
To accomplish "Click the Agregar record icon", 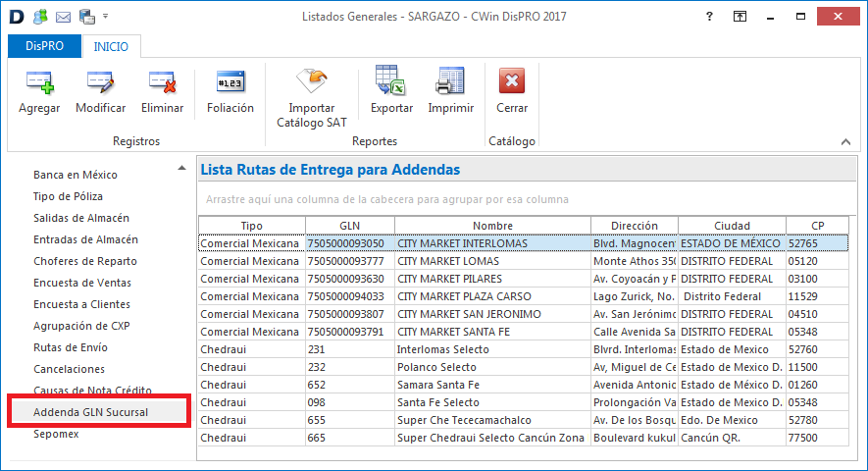I will coord(39,82).
